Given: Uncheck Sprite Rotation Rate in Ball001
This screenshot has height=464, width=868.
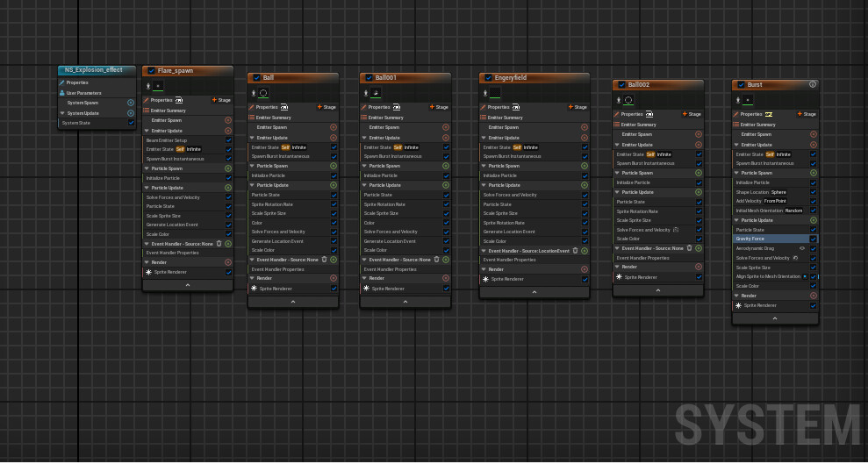Looking at the screenshot, I should tap(446, 204).
